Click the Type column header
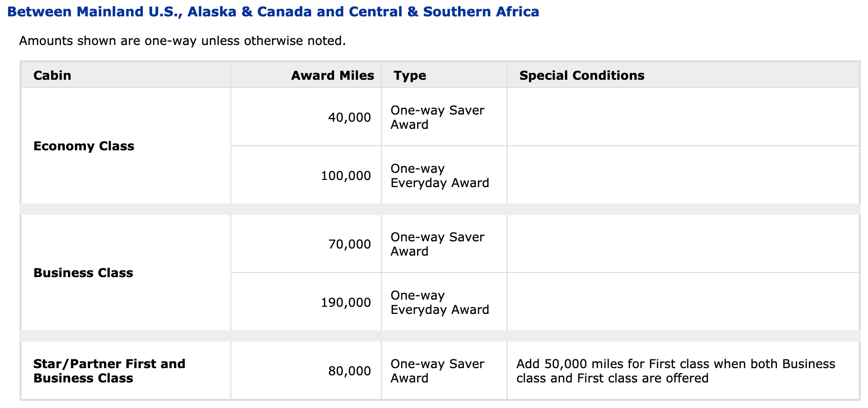The height and width of the screenshot is (408, 868). 409,76
